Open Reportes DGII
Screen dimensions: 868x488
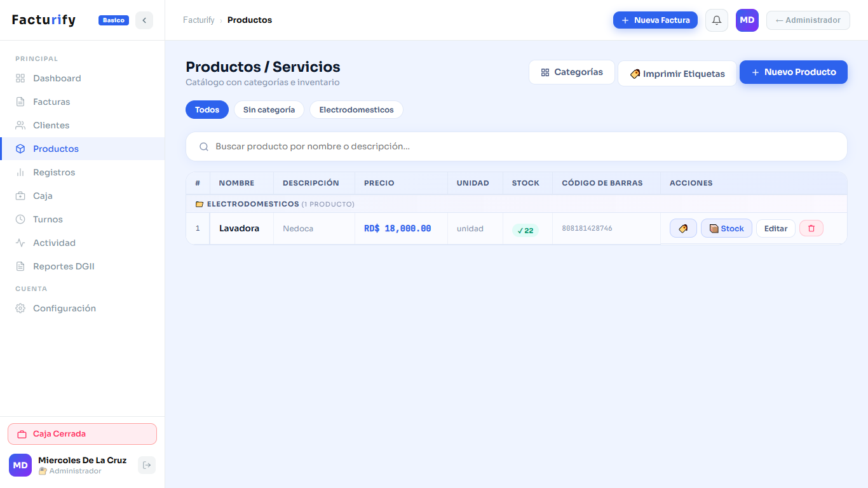[x=82, y=266]
